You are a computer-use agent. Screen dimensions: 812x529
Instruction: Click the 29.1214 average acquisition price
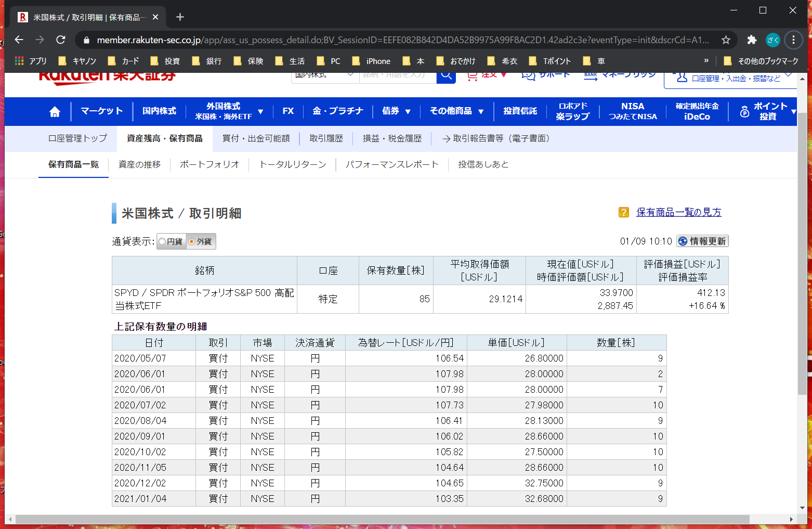pyautogui.click(x=505, y=299)
